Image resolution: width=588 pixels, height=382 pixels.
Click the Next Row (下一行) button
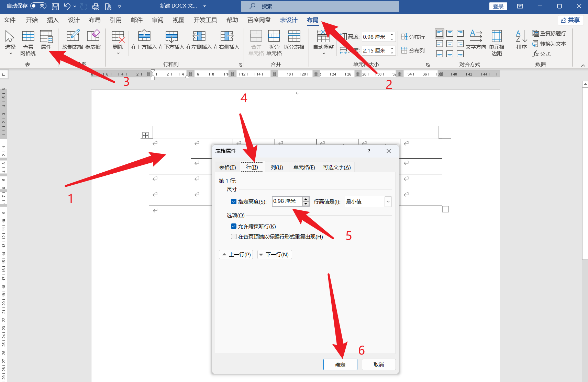[x=275, y=254]
